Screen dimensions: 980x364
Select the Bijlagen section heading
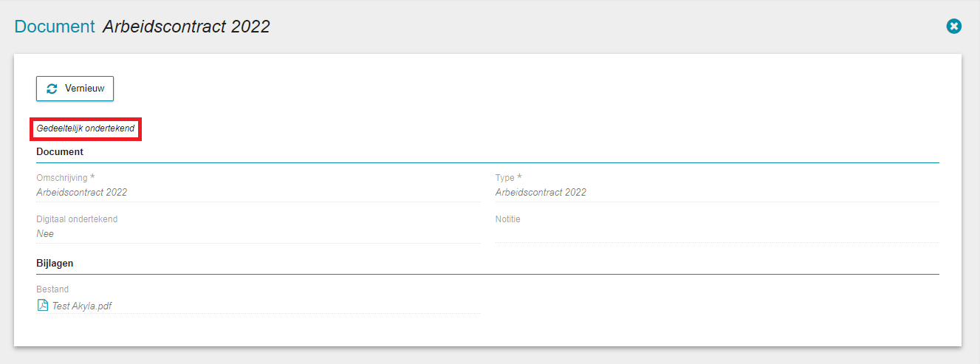(x=55, y=263)
